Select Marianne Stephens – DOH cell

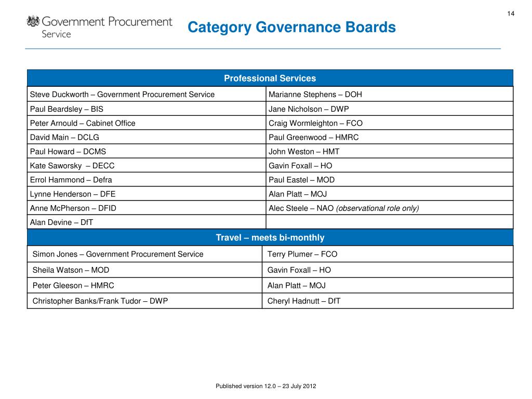click(390, 94)
